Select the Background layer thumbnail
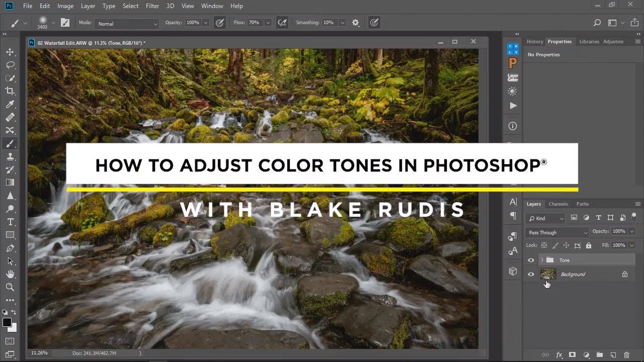This screenshot has height=362, width=644. coord(548,274)
